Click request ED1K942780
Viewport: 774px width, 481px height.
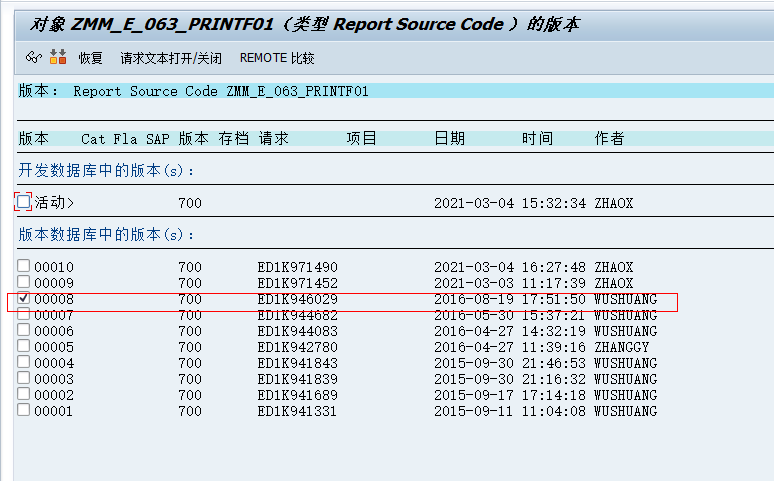[298, 347]
